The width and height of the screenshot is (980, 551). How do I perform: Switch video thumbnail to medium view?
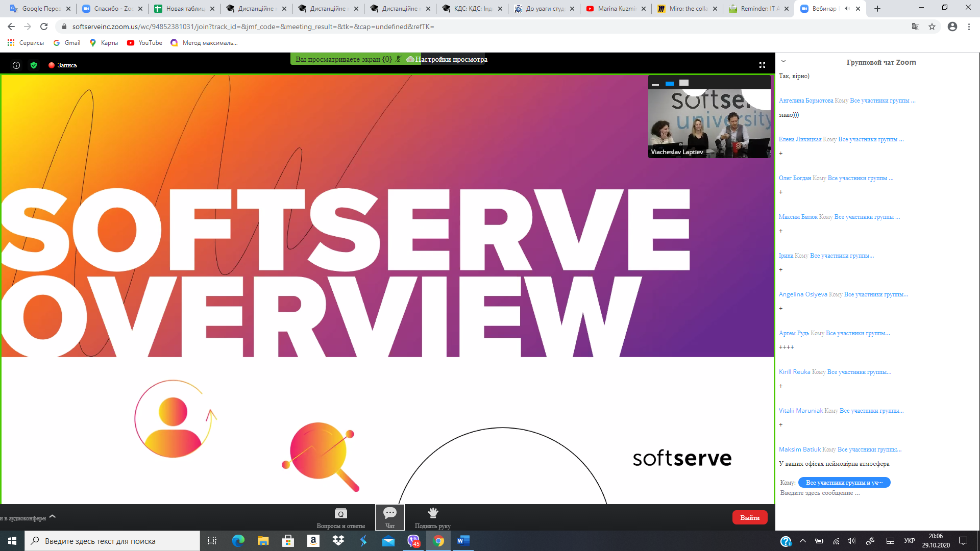(670, 83)
